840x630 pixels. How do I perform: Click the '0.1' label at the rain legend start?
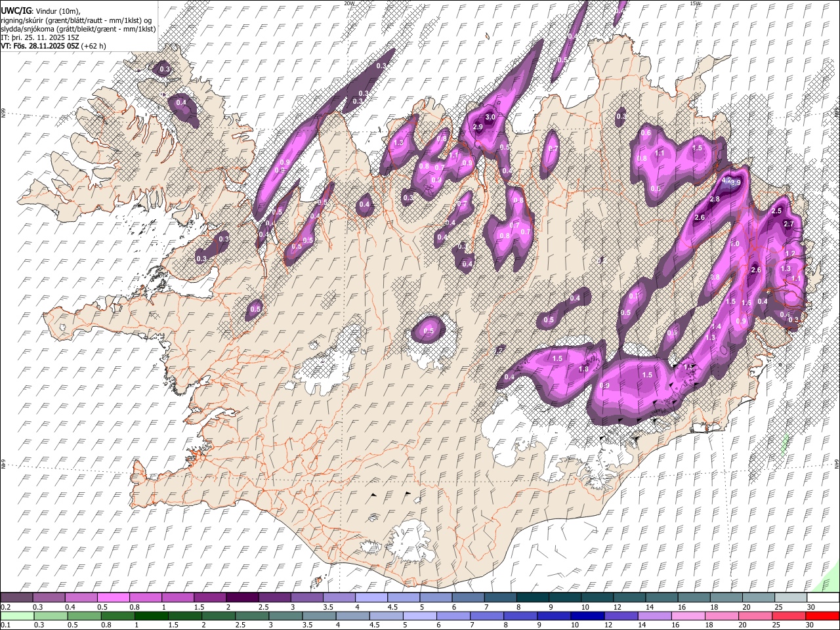(5, 625)
